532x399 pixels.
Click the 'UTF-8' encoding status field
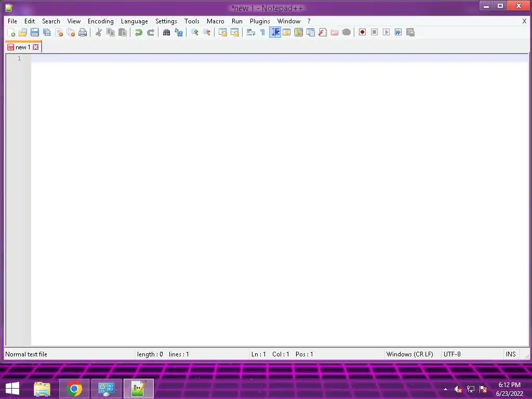click(452, 354)
